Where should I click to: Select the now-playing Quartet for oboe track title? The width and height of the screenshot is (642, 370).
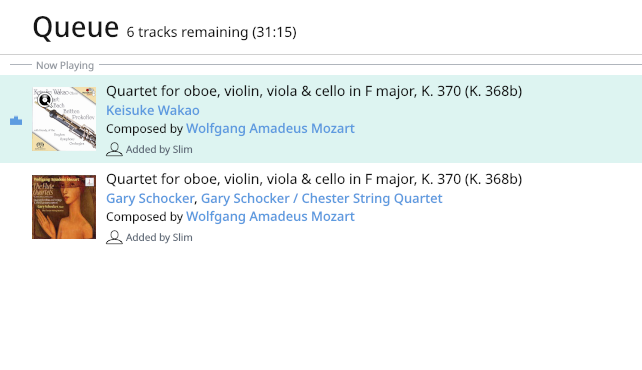[x=314, y=91]
